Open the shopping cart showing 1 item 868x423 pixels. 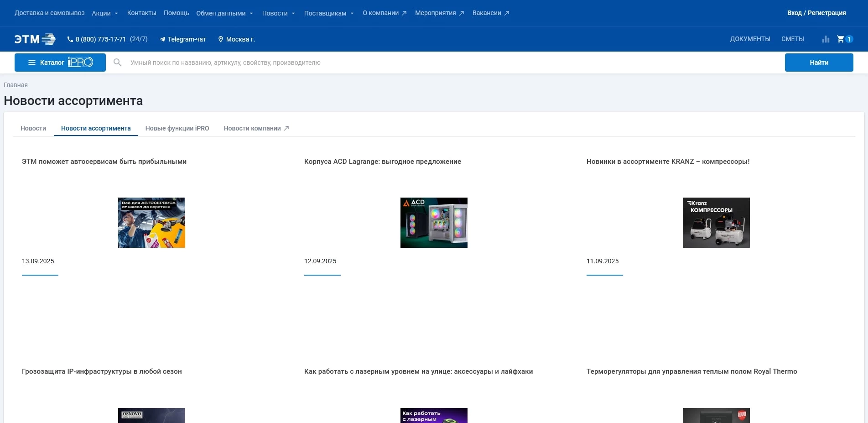(842, 39)
